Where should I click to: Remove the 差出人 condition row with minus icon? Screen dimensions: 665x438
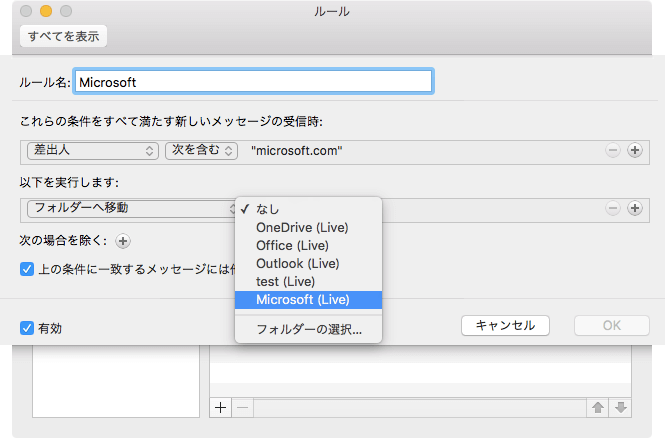tap(613, 150)
